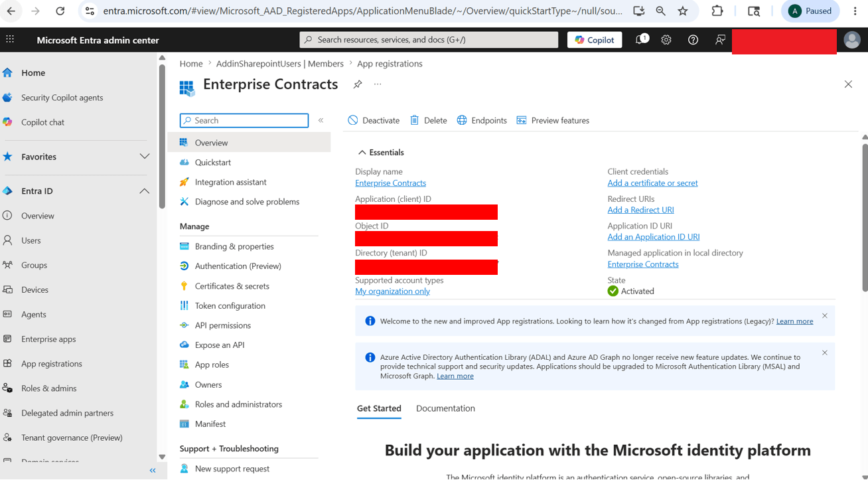Open Copilot from the top bar
The width and height of the screenshot is (868, 480).
point(595,40)
